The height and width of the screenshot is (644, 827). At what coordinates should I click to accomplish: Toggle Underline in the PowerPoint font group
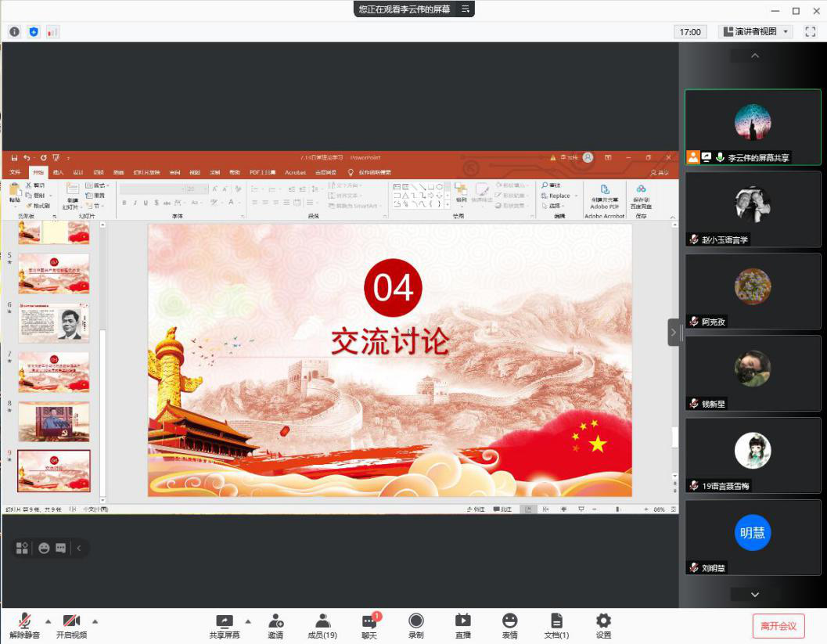tap(146, 203)
